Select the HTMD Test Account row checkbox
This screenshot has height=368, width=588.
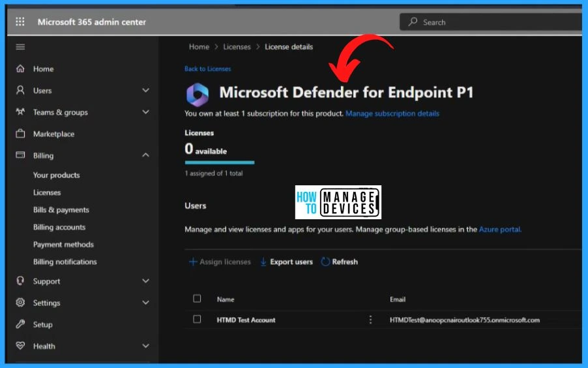(x=197, y=319)
